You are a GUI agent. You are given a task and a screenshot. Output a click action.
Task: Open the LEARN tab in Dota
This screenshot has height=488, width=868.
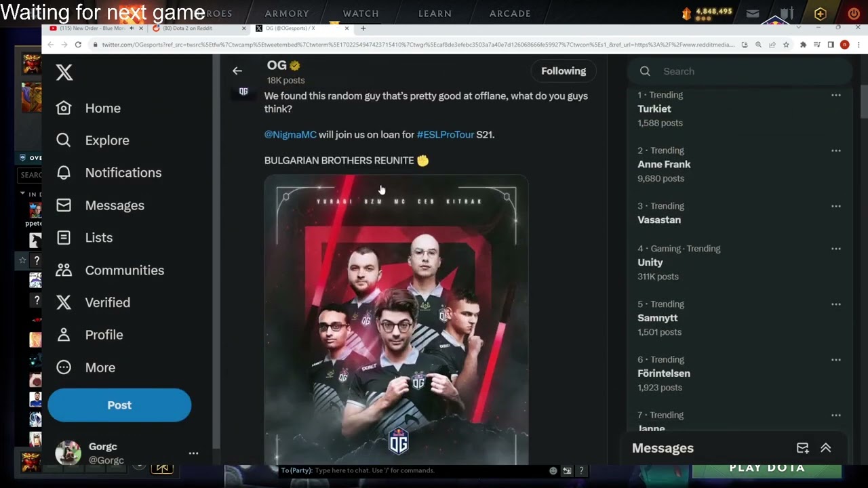435,14
